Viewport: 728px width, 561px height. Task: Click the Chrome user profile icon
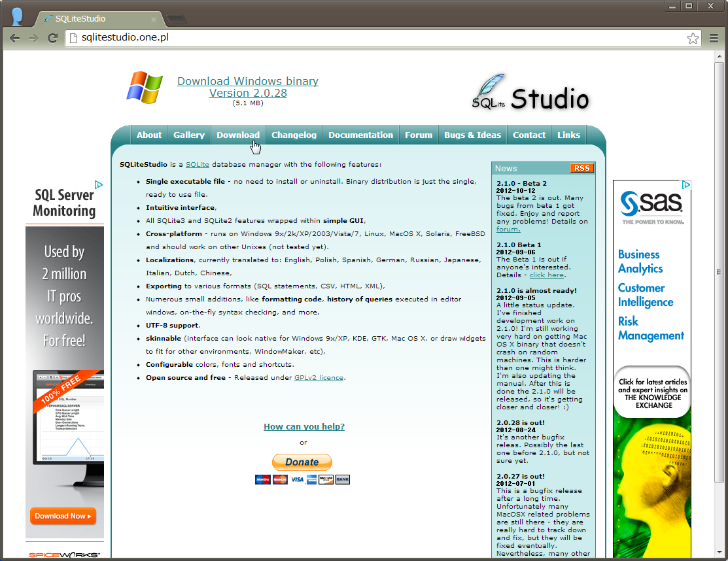tap(17, 17)
